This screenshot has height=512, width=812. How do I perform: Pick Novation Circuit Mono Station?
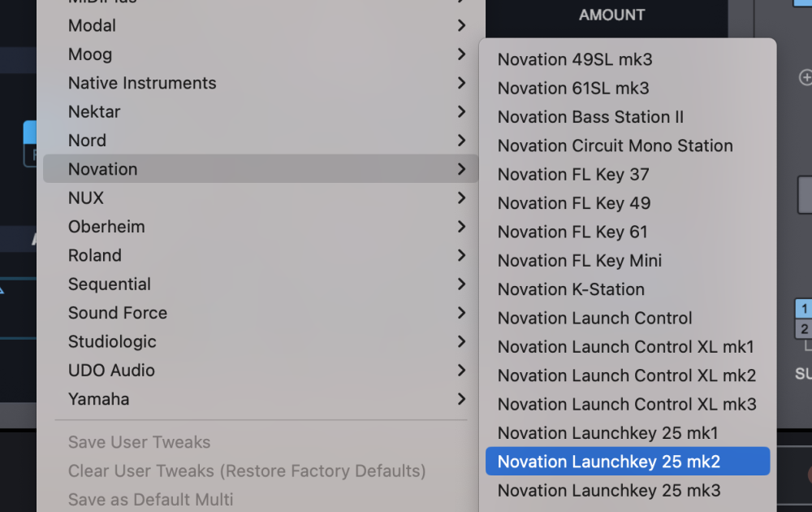click(615, 146)
